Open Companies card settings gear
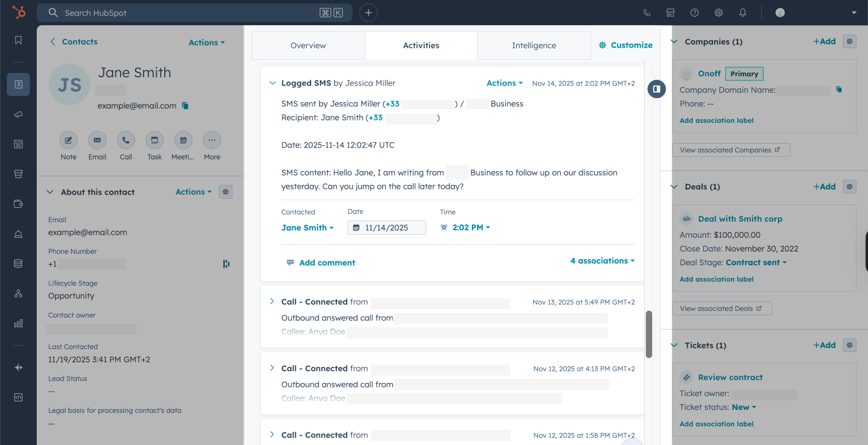 tap(850, 41)
